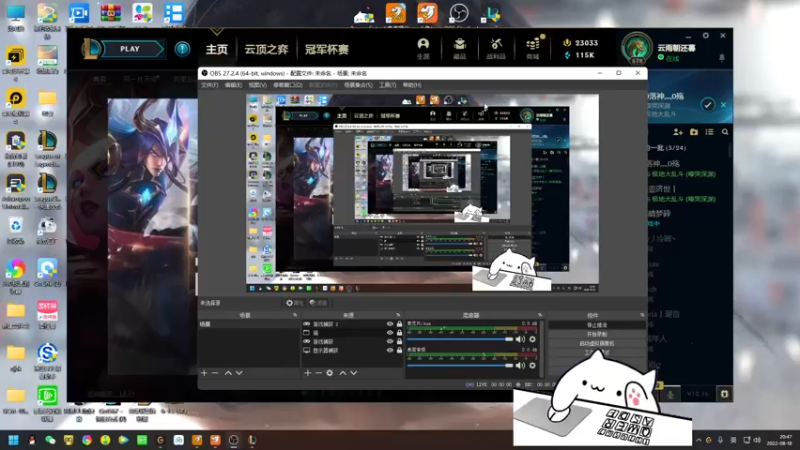This screenshot has width=800, height=450.
Task: Open 藏品 collection icon in League client
Action: (x=460, y=48)
